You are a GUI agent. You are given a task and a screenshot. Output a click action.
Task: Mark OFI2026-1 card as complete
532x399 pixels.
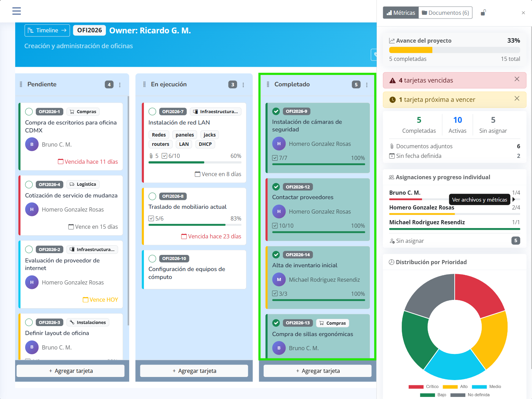[29, 112]
